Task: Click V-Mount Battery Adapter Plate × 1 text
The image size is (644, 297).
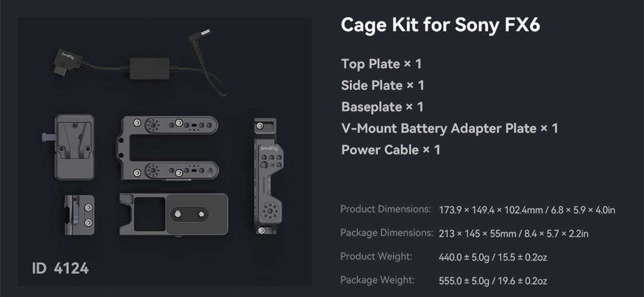Action: click(x=449, y=128)
